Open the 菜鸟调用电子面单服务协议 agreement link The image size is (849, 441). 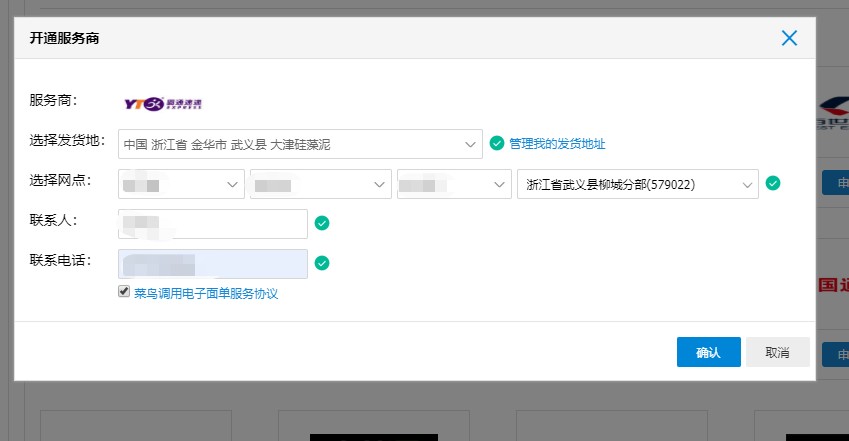click(205, 293)
